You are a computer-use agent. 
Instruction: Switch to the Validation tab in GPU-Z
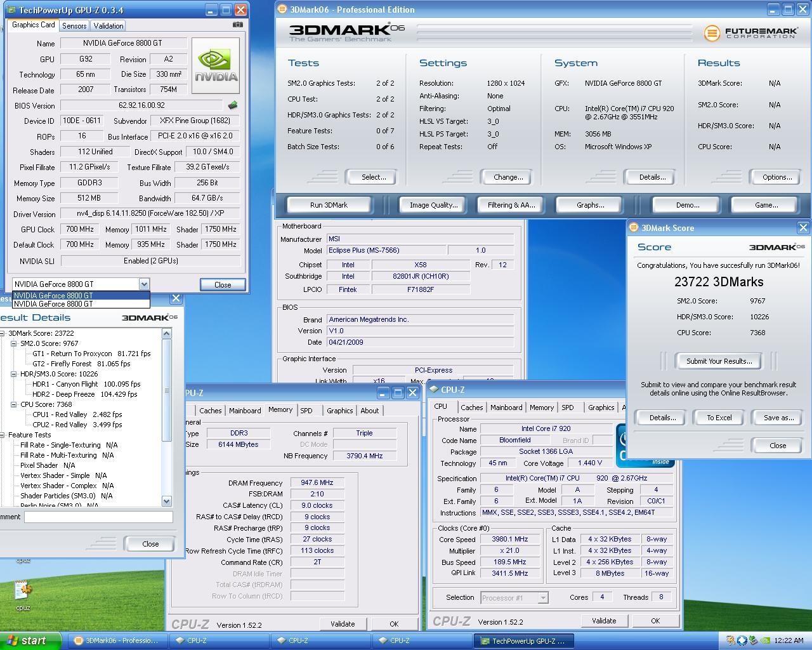click(108, 26)
